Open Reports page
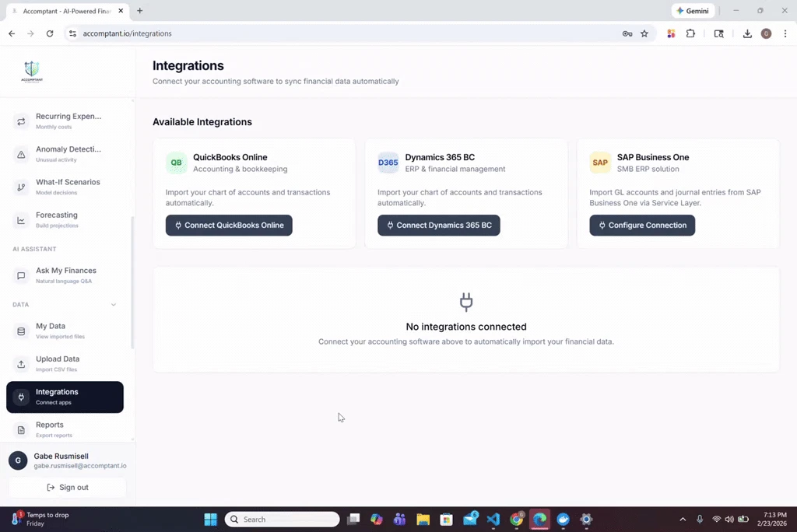Screen dimensions: 797x532 [x=65, y=430]
